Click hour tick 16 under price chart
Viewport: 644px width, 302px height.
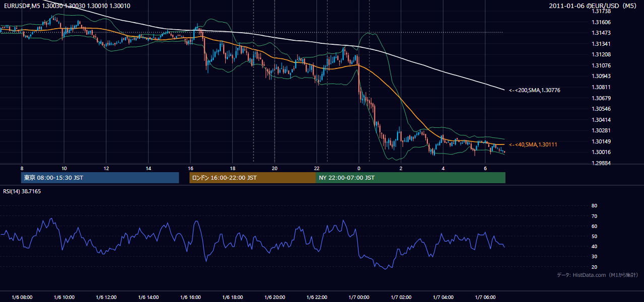coord(190,168)
